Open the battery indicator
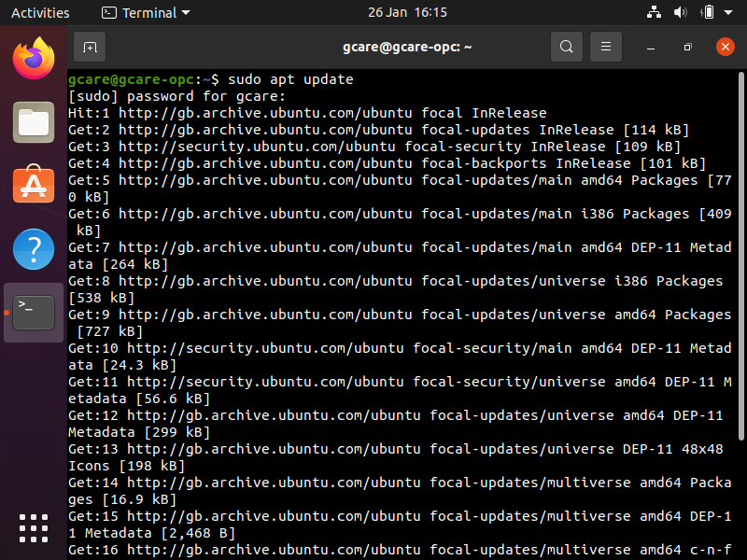The image size is (747, 560). tap(708, 12)
